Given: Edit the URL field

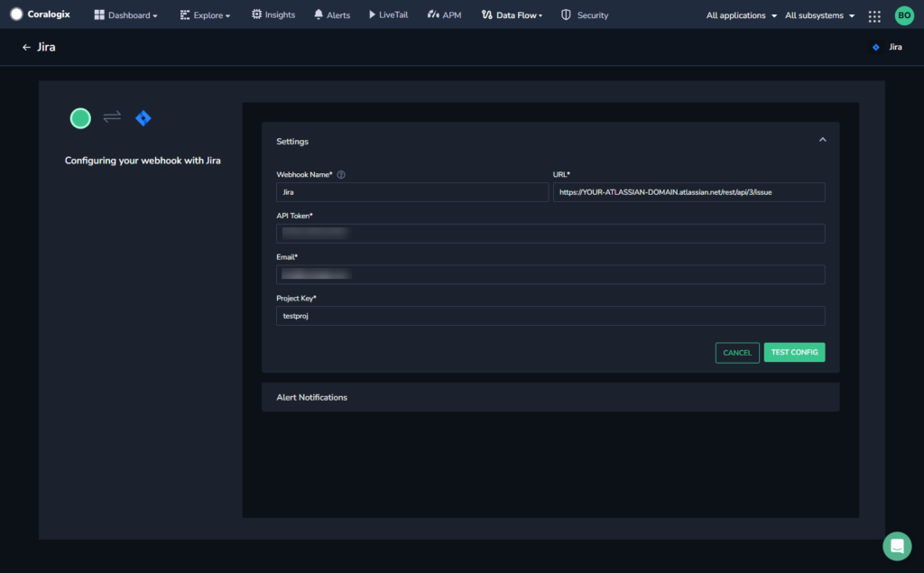Looking at the screenshot, I should [688, 192].
